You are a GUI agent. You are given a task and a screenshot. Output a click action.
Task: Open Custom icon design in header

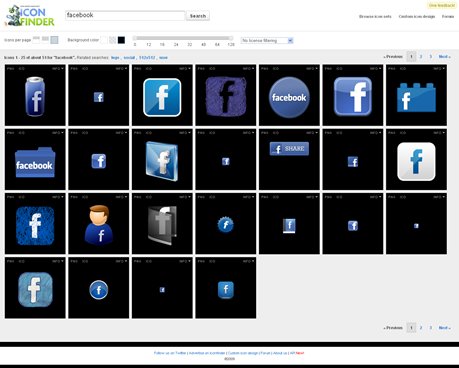[417, 16]
